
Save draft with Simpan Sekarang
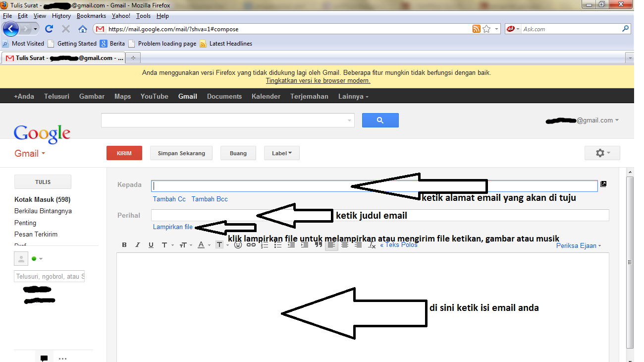point(181,153)
